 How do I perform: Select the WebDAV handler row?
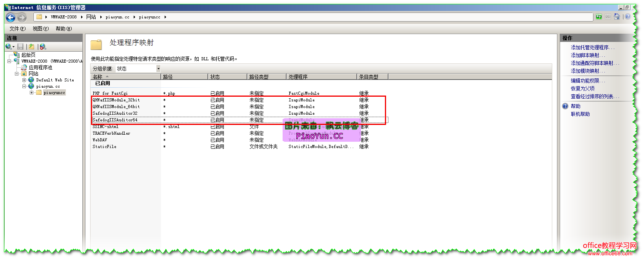(x=239, y=140)
